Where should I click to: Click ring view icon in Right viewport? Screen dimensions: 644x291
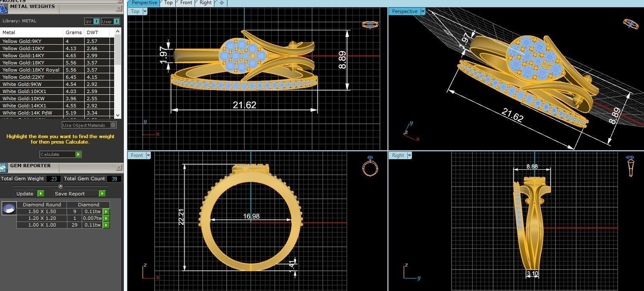(630, 166)
